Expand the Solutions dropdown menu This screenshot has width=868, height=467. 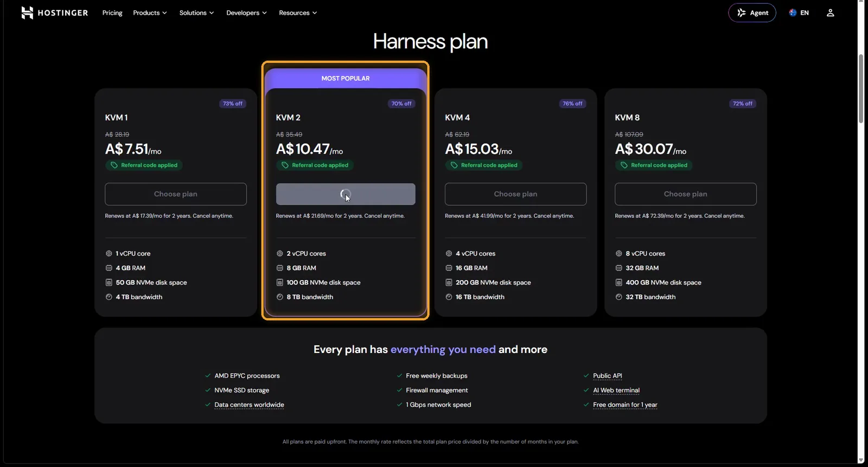pyautogui.click(x=196, y=12)
